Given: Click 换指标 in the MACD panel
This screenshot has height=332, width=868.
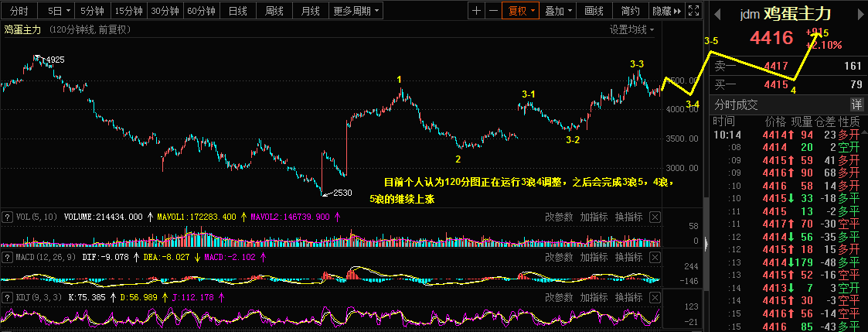Looking at the screenshot, I should [629, 257].
